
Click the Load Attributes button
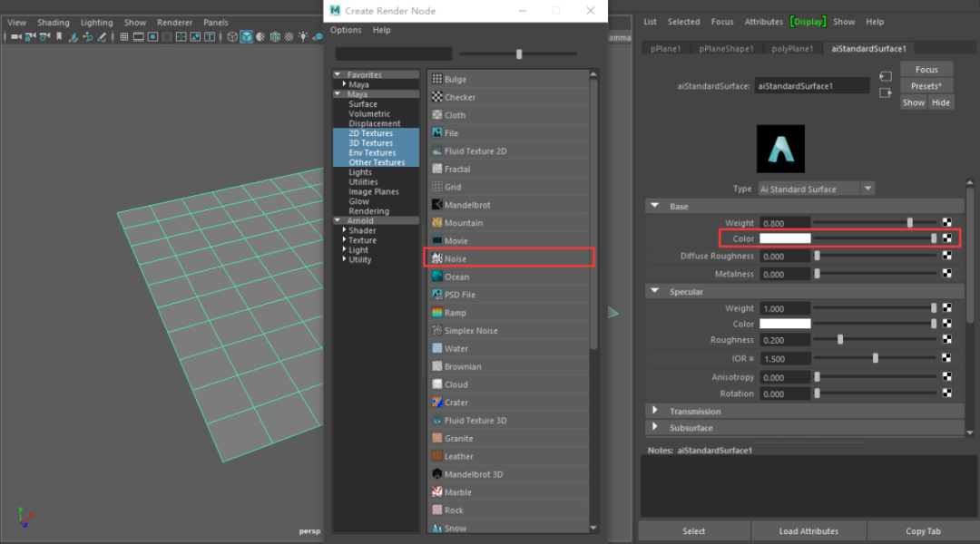click(808, 531)
